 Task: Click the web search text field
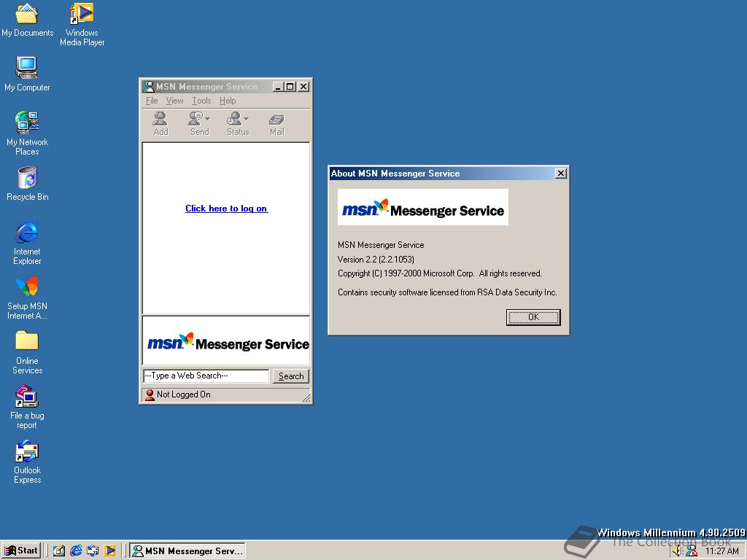206,376
